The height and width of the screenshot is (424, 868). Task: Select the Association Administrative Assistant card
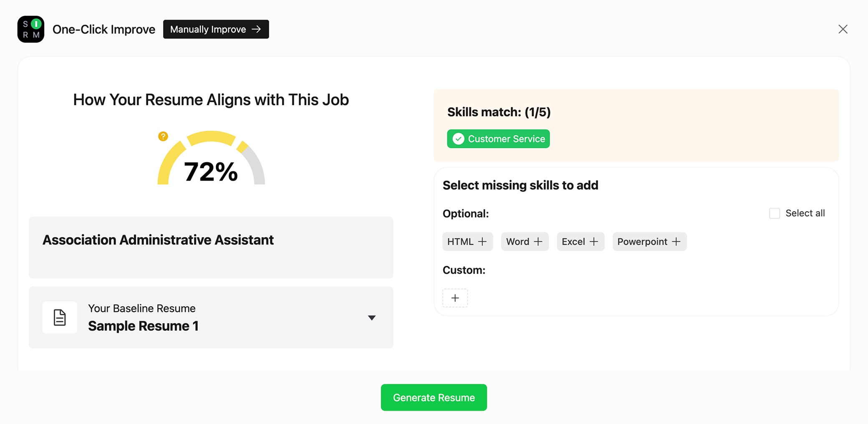coord(211,247)
